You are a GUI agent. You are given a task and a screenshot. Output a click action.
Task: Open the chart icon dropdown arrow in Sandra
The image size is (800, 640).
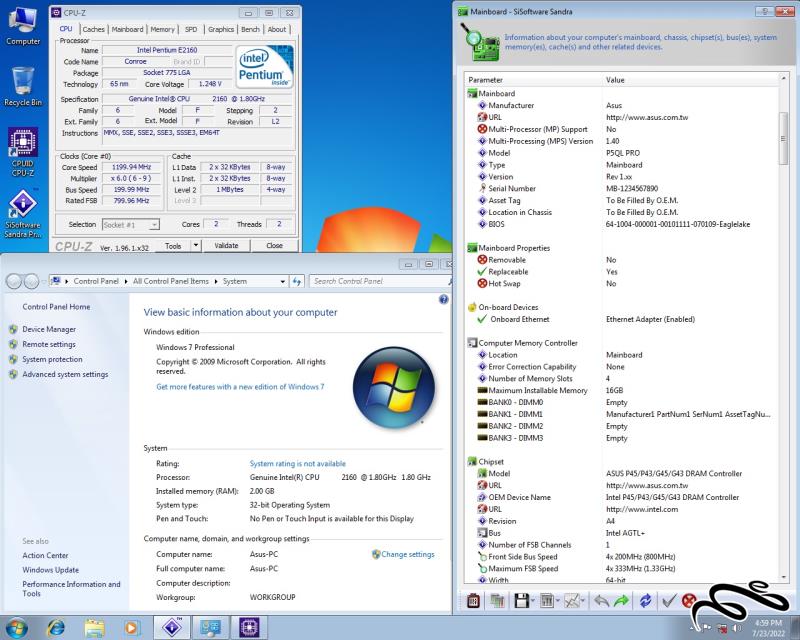[x=583, y=601]
